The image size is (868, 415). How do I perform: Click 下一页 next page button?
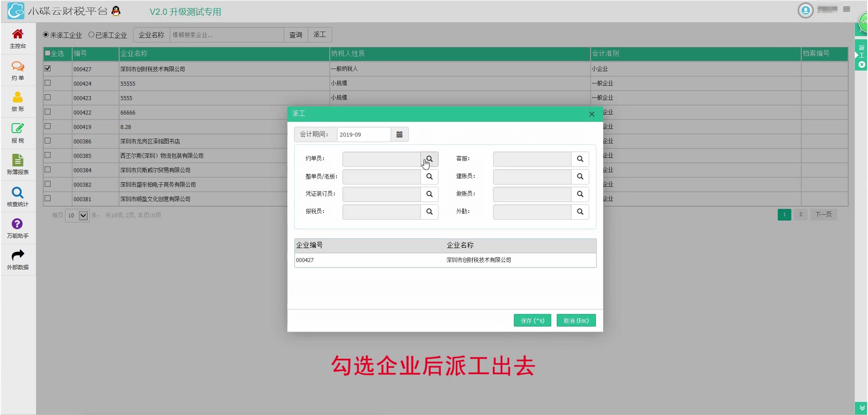coord(823,215)
